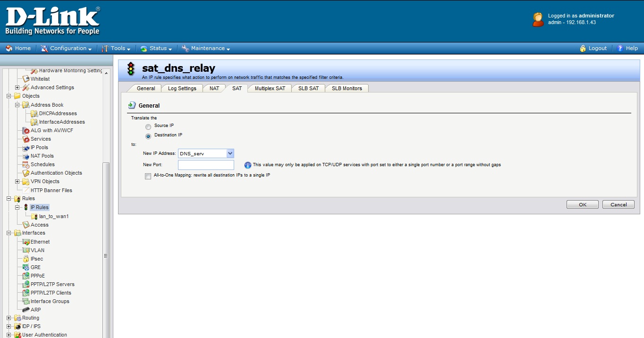Switch to the General tab
The height and width of the screenshot is (338, 644).
pos(145,88)
